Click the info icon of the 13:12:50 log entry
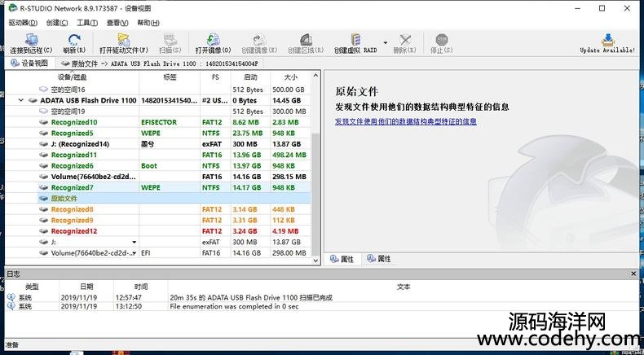This screenshot has height=355, width=644. click(x=11, y=307)
